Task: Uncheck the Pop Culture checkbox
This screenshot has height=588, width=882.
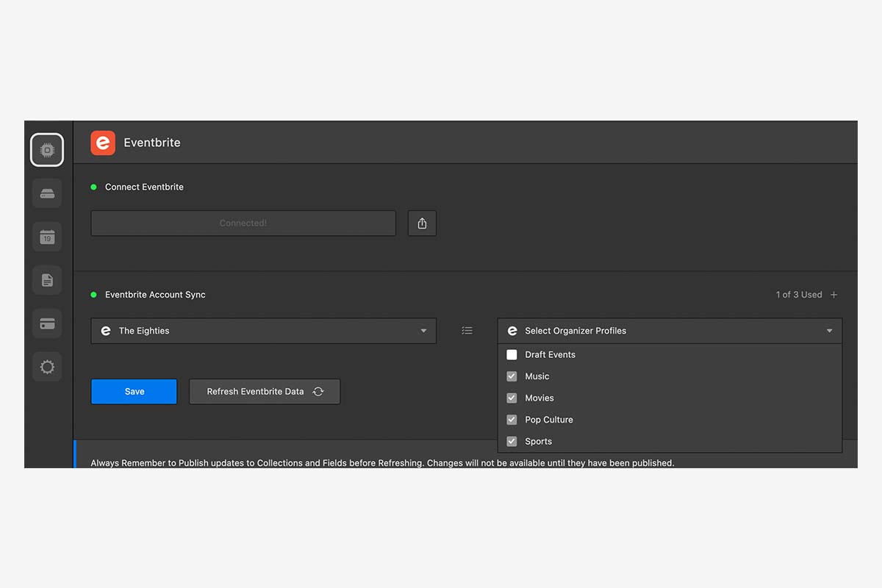Action: [512, 420]
